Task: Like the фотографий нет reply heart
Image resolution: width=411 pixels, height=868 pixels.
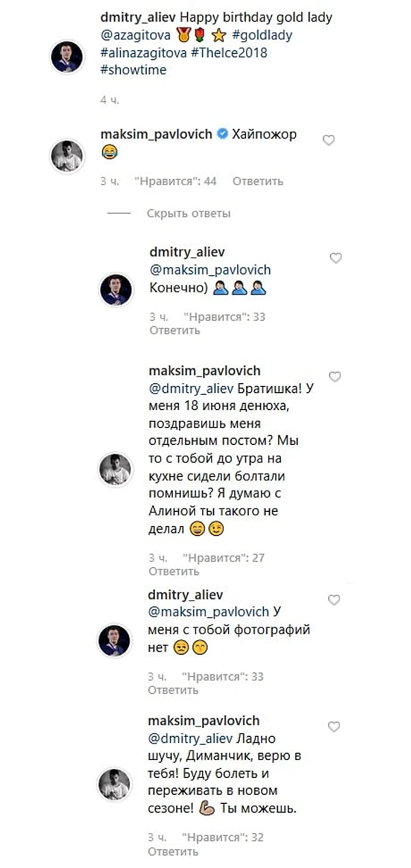Action: pyautogui.click(x=334, y=600)
